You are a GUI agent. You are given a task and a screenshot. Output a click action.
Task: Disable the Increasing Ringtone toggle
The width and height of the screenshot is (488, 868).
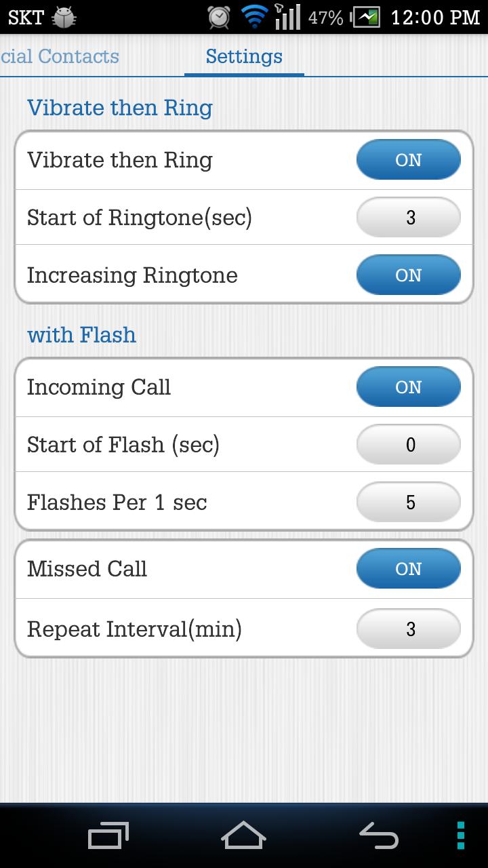click(409, 275)
